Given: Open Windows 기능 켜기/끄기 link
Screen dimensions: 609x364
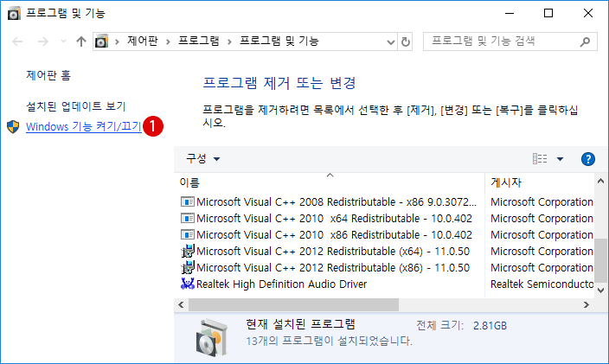Looking at the screenshot, I should (x=84, y=126).
